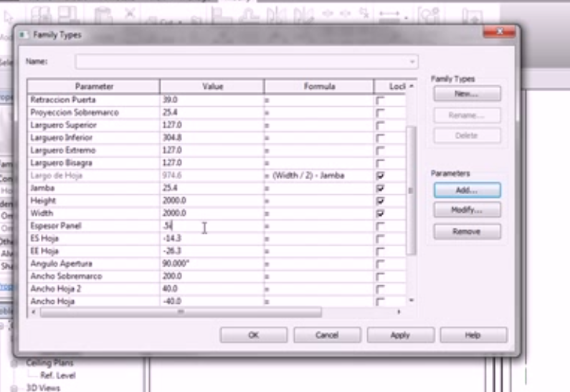Click the Apply button

400,335
